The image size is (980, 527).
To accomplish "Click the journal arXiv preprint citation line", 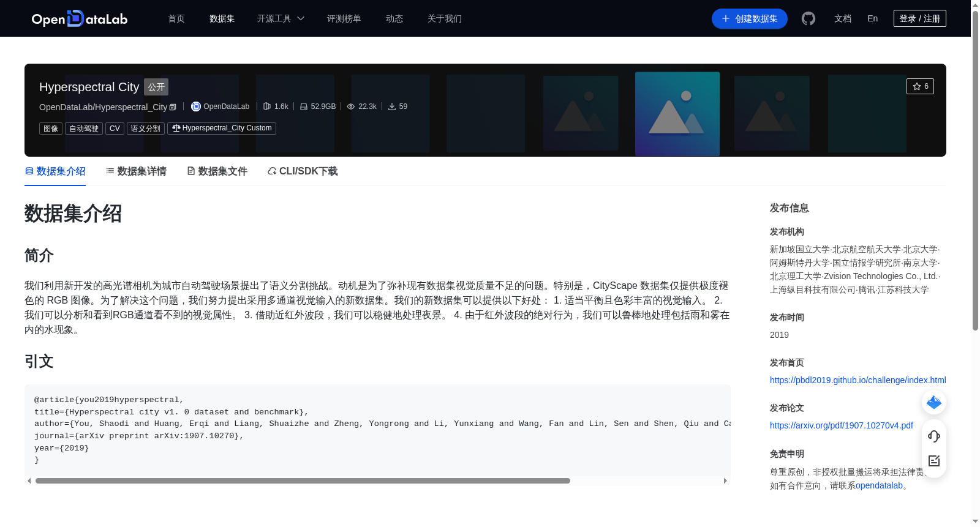I will click(x=139, y=436).
